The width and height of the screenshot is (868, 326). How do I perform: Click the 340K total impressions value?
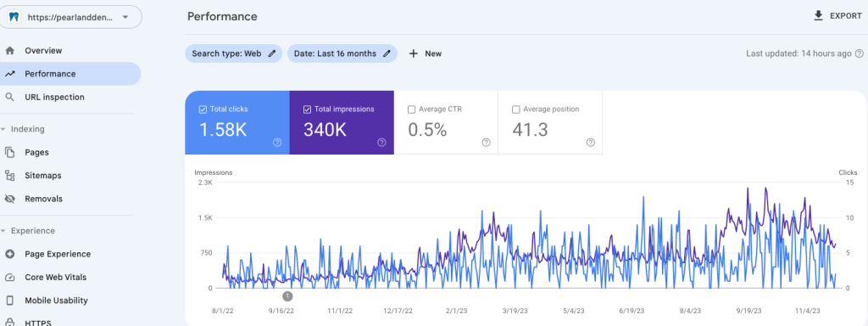point(325,130)
